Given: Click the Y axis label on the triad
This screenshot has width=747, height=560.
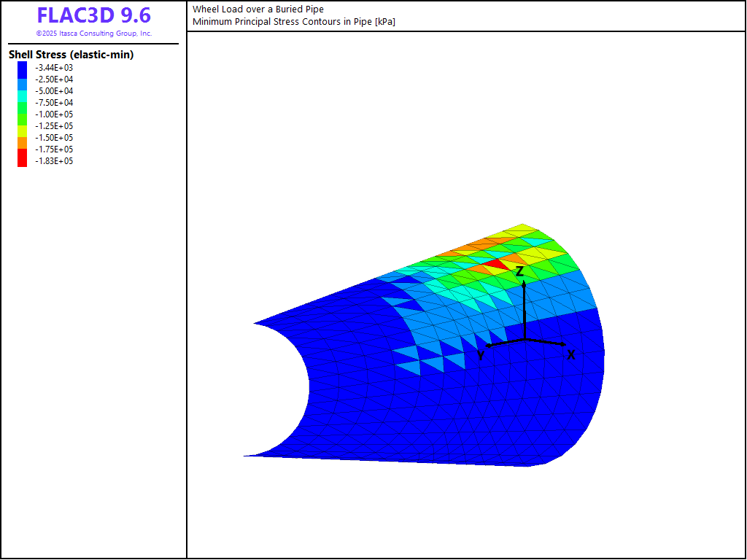Looking at the screenshot, I should (x=481, y=356).
